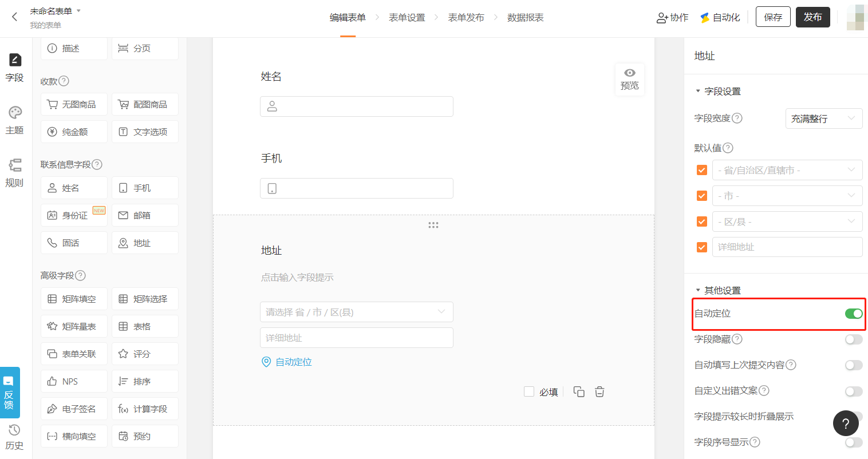Add a 表单关联 form link field
This screenshot has height=459, width=868.
[x=74, y=354]
